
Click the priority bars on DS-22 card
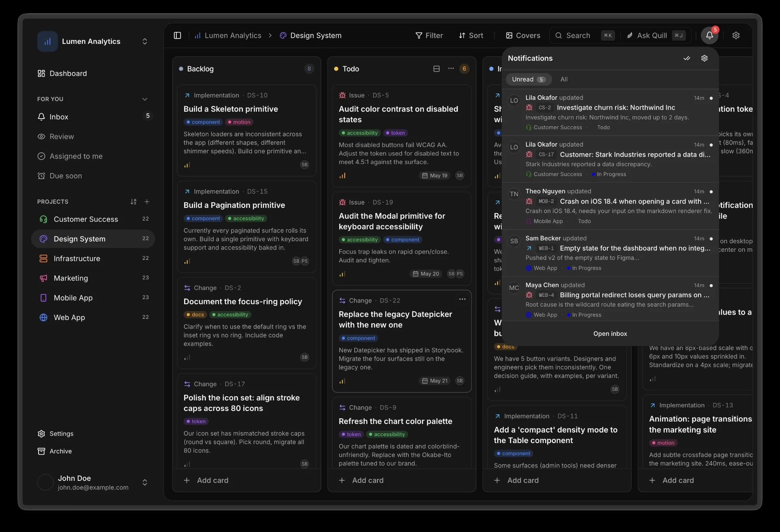tap(342, 381)
